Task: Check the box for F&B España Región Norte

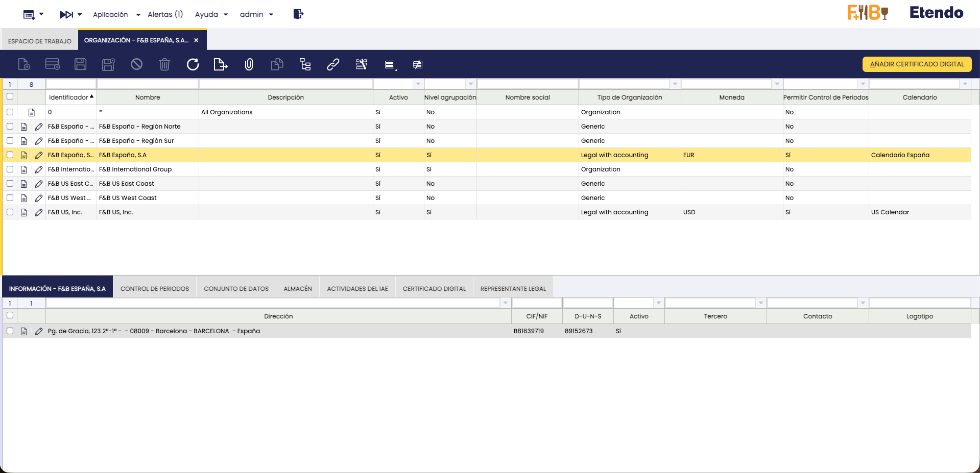Action: pyautogui.click(x=10, y=127)
